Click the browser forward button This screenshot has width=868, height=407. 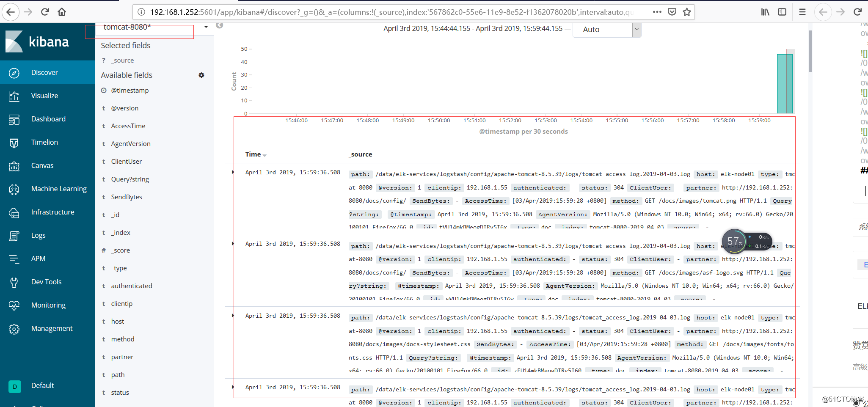pyautogui.click(x=28, y=12)
